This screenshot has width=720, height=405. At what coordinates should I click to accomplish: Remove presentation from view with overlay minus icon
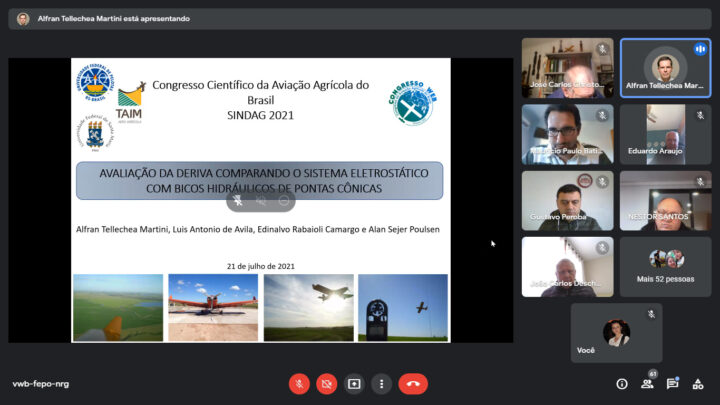click(x=284, y=200)
